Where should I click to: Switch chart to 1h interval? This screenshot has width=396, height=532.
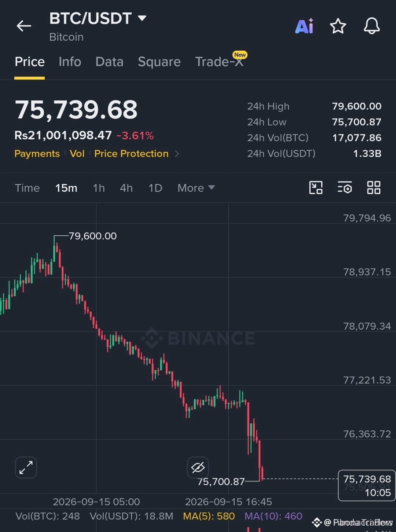[x=99, y=188]
